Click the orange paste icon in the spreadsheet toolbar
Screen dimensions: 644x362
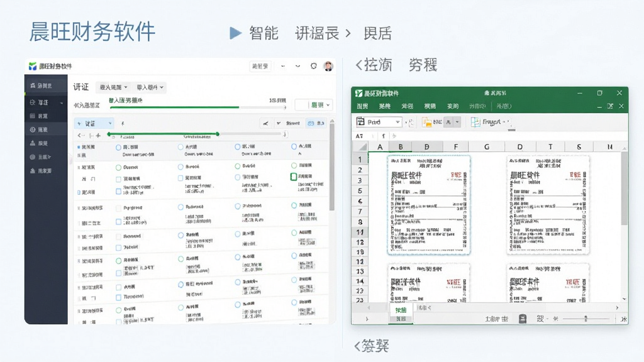pyautogui.click(x=427, y=122)
